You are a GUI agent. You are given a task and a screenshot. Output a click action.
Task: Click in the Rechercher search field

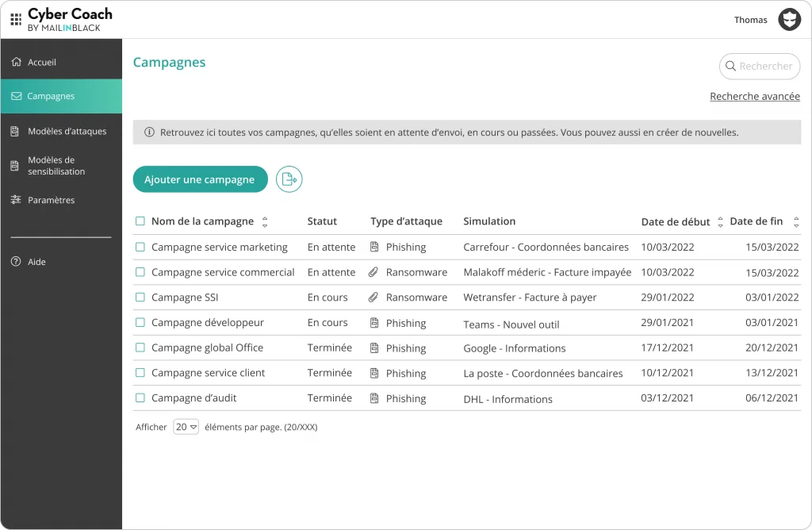[764, 67]
